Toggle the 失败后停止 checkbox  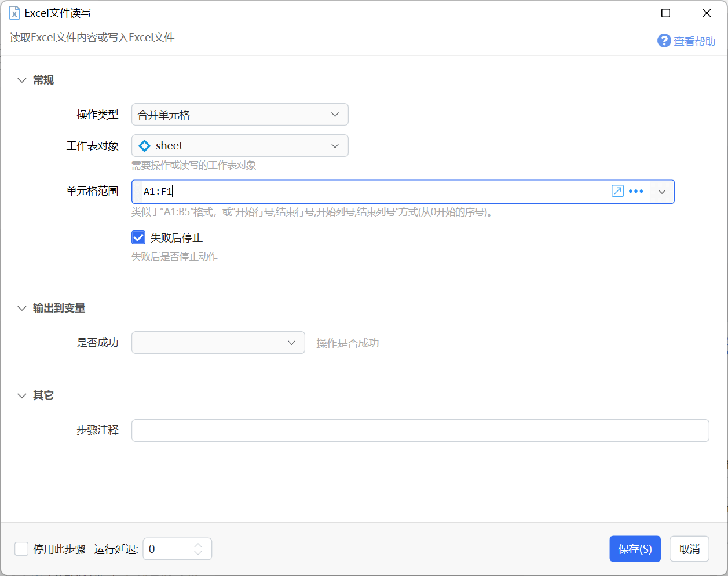tap(138, 237)
